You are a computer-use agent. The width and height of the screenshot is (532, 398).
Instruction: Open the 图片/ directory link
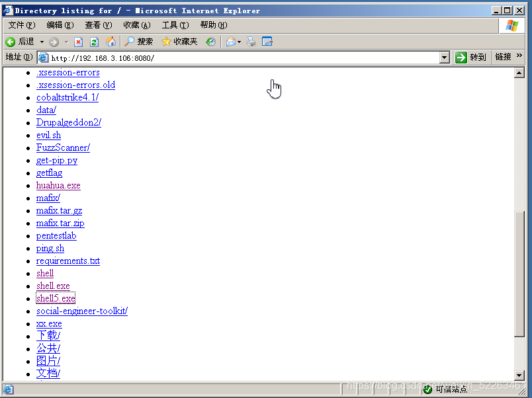pyautogui.click(x=48, y=361)
